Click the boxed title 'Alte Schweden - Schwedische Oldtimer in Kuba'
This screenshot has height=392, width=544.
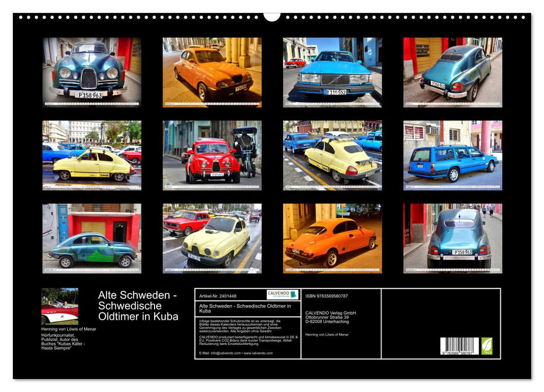click(245, 309)
